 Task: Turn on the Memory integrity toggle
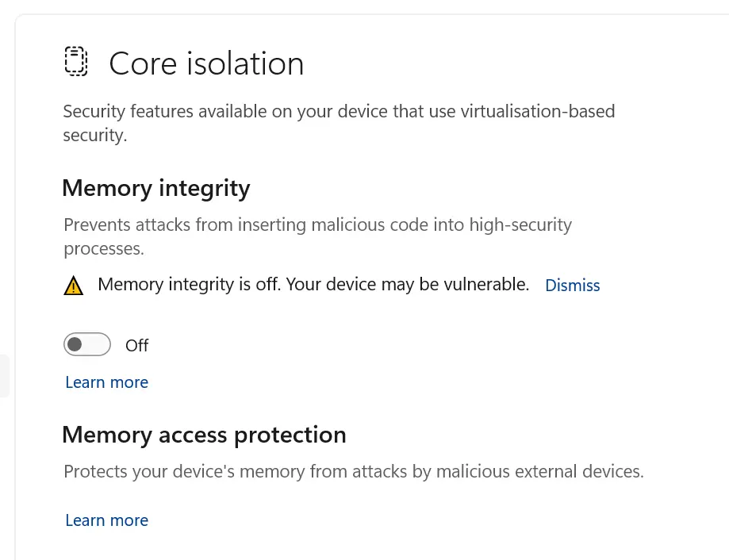(x=87, y=344)
